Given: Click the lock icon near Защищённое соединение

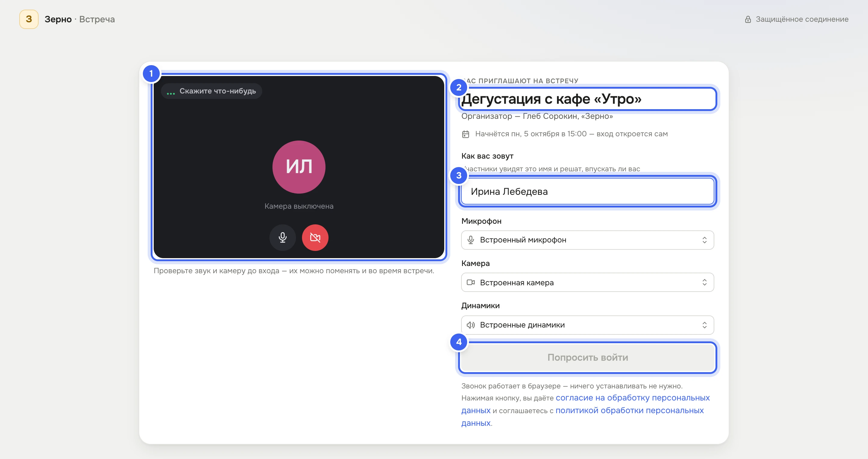Looking at the screenshot, I should (748, 19).
